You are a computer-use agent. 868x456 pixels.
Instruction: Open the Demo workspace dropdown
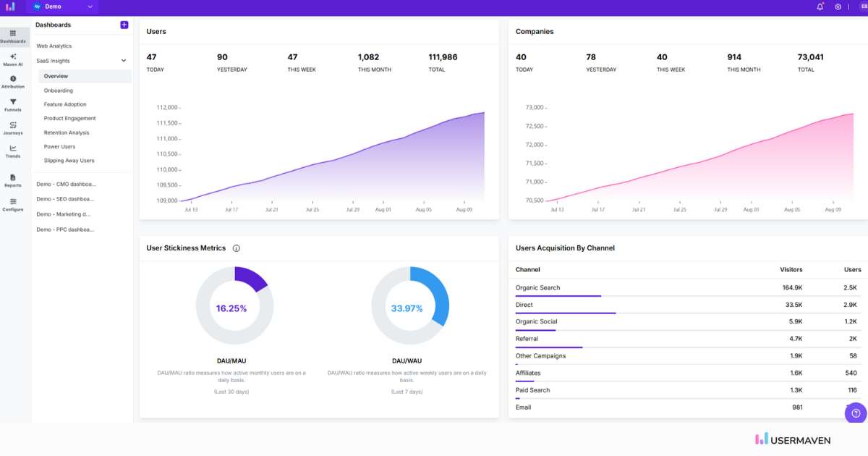tap(63, 7)
